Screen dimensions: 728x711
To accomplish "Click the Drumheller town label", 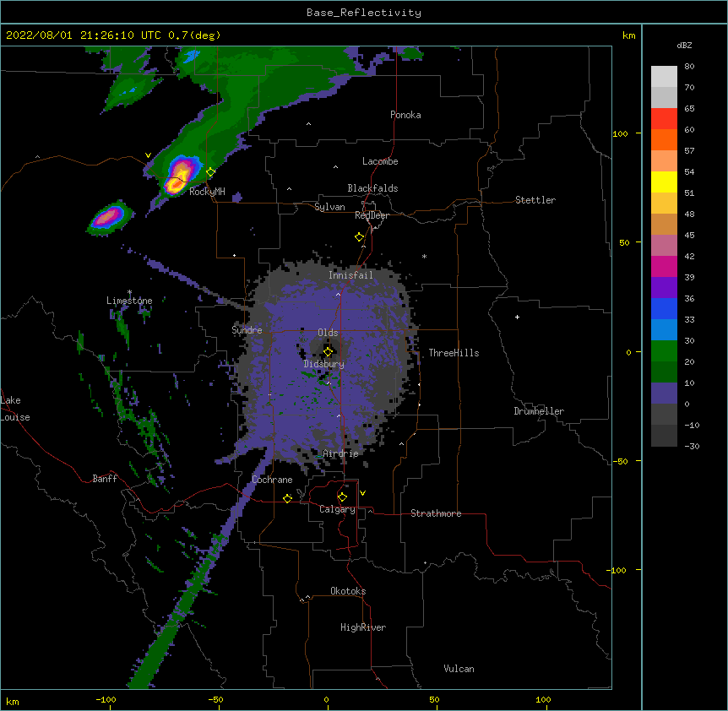I will (539, 411).
